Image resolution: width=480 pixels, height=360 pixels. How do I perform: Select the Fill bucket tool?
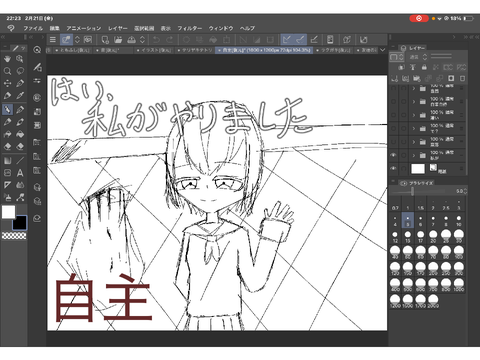point(20,134)
